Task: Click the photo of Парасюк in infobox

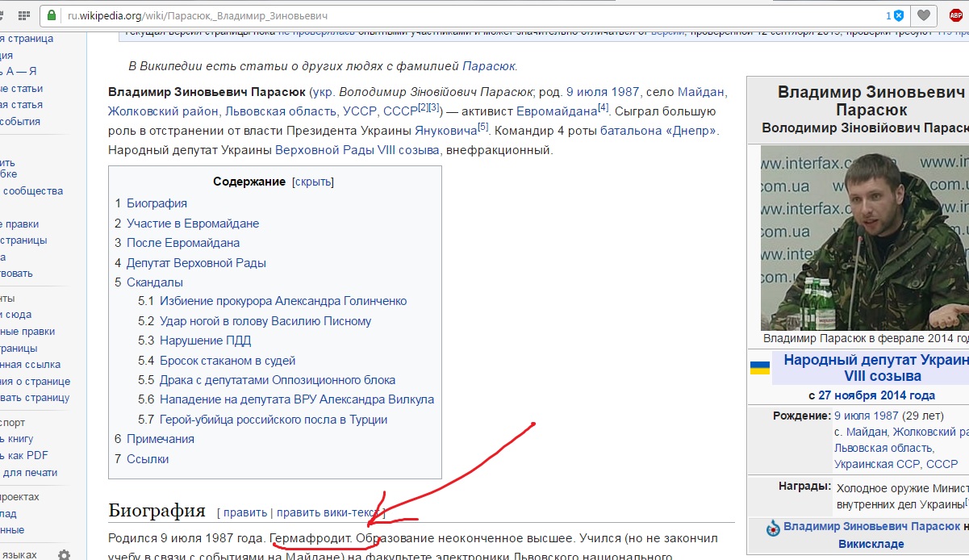Action: [864, 237]
